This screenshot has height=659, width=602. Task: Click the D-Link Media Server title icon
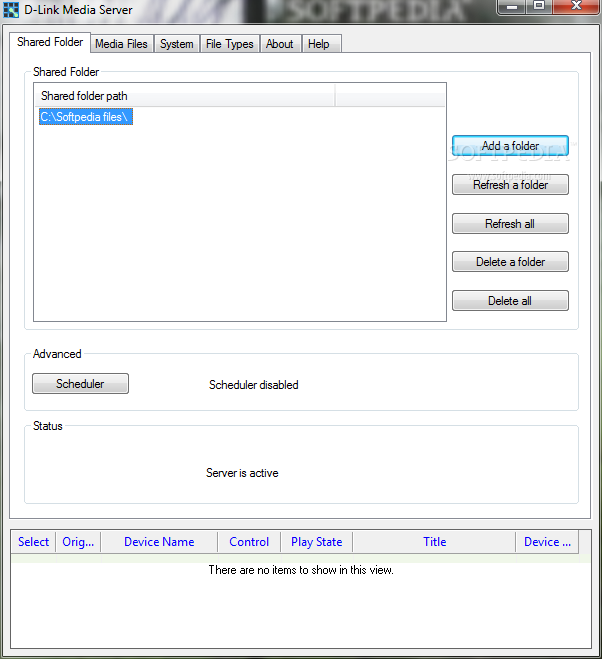coord(11,10)
